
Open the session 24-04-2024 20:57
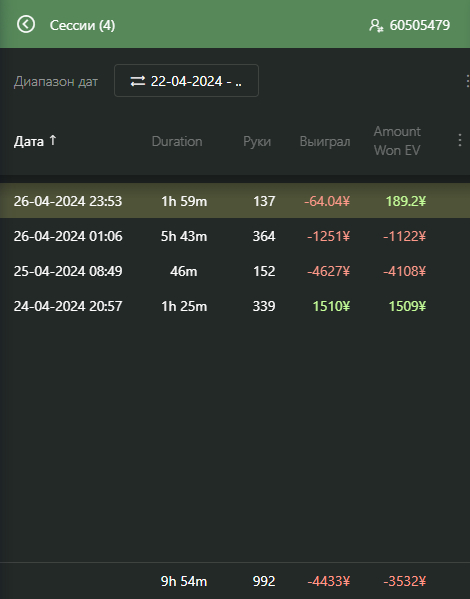coord(235,306)
